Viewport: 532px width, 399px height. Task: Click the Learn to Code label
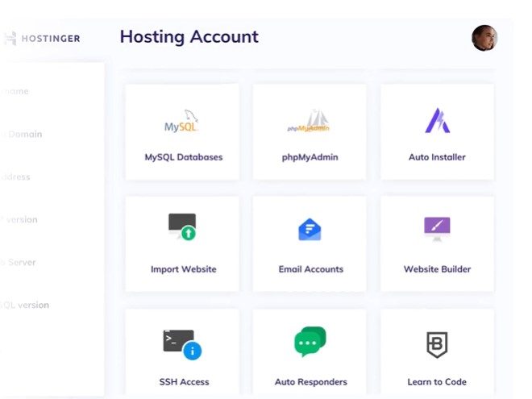(x=437, y=382)
